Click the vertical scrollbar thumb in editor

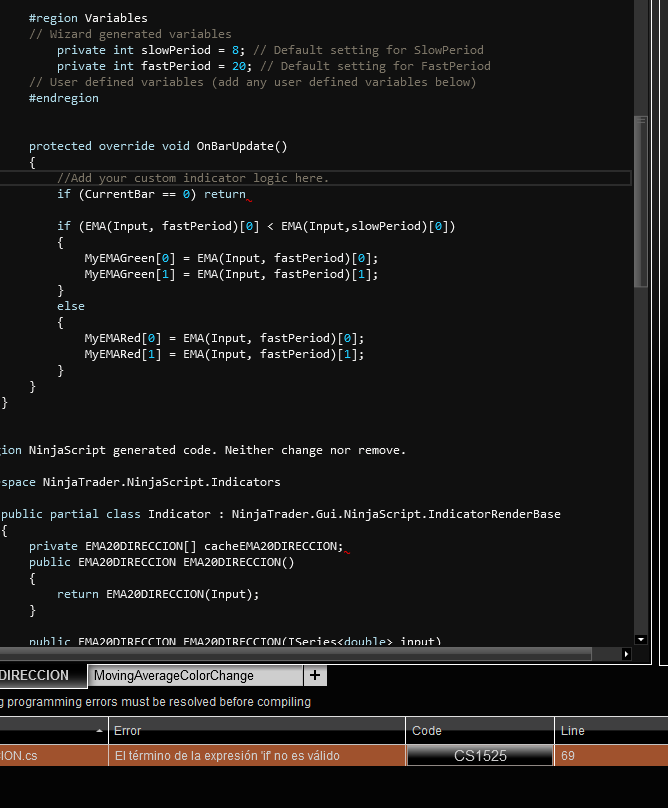pos(641,200)
